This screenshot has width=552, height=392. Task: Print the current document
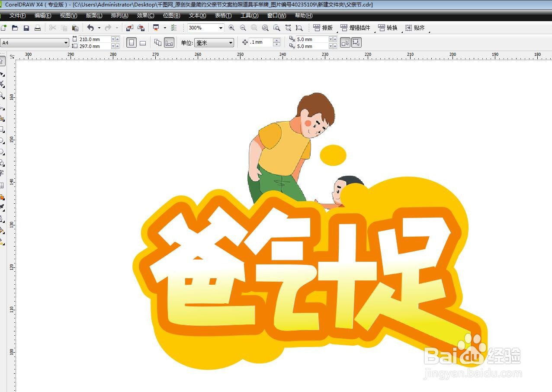click(38, 28)
